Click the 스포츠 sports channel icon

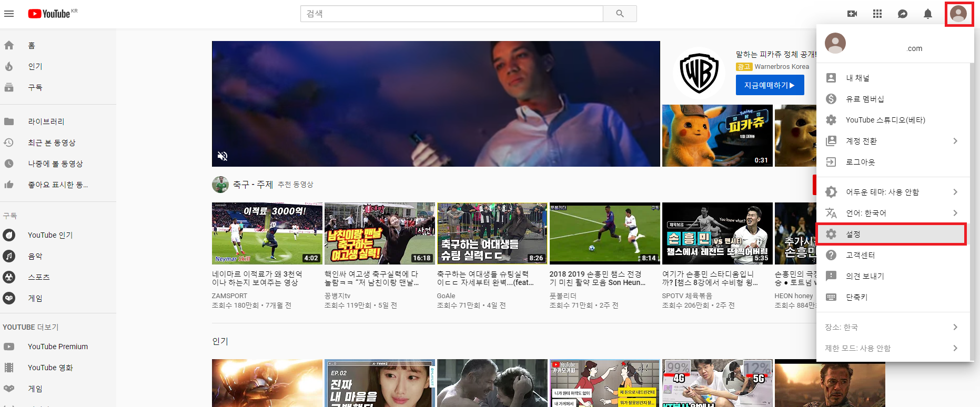[x=9, y=277]
